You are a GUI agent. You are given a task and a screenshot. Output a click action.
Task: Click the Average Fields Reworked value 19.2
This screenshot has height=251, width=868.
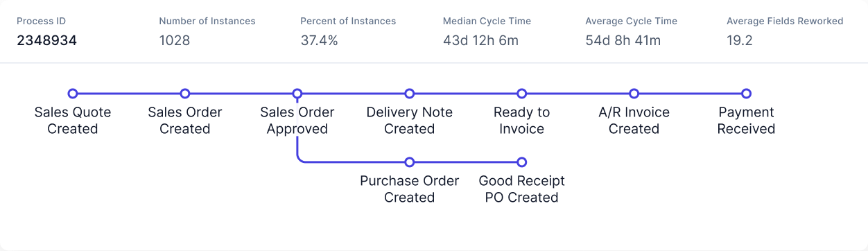coord(740,40)
